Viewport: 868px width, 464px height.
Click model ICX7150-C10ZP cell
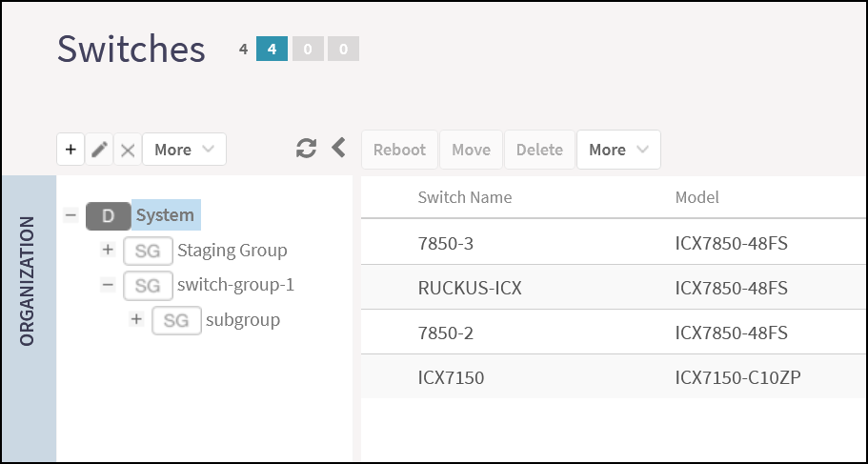point(737,377)
